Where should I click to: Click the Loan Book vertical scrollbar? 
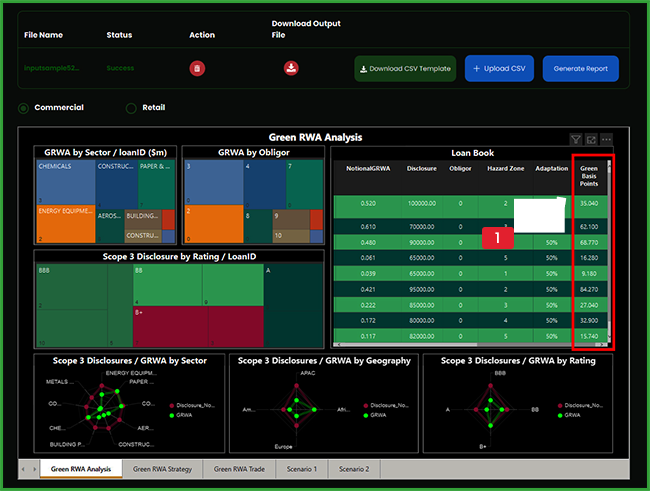609,251
